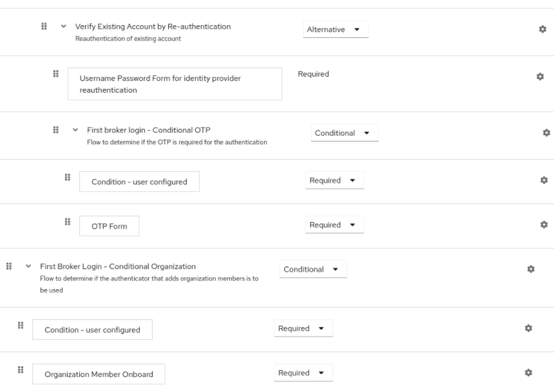Open settings gear for OTP Form
Image resolution: width=554 pixels, height=392 pixels.
544,225
